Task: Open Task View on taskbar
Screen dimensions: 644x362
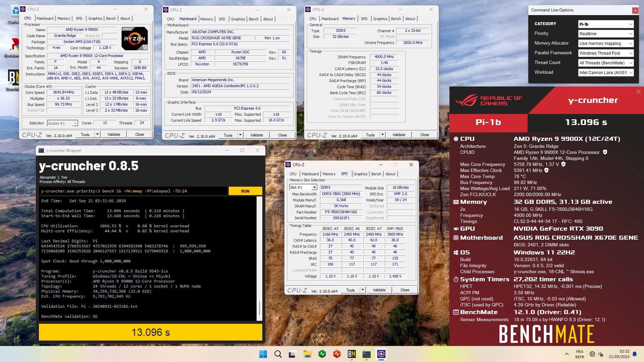Action: 292,354
